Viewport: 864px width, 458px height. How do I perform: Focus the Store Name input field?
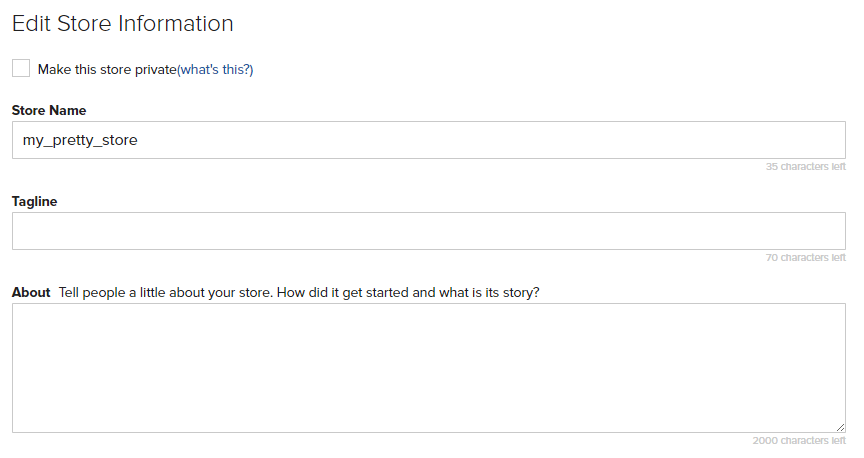[429, 140]
